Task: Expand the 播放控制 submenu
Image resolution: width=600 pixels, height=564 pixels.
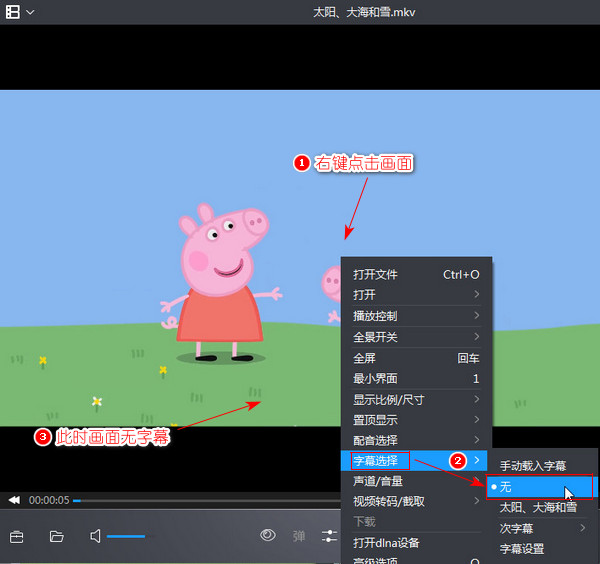Action: (x=416, y=316)
